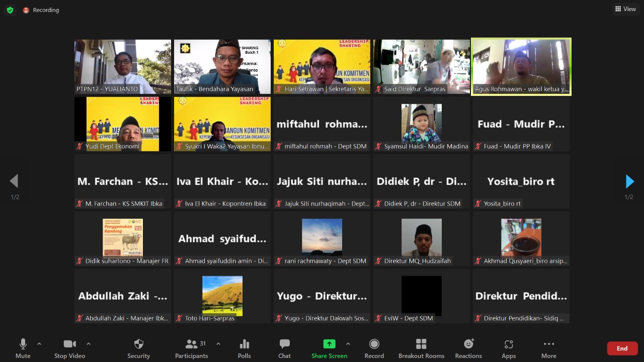Stop Video camera toggle

(69, 344)
